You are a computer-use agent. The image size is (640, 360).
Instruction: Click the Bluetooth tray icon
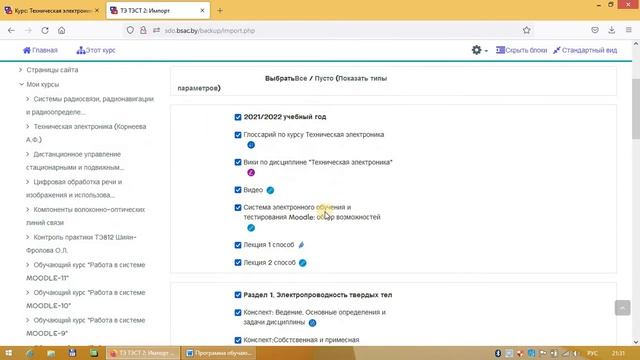[x=498, y=353]
